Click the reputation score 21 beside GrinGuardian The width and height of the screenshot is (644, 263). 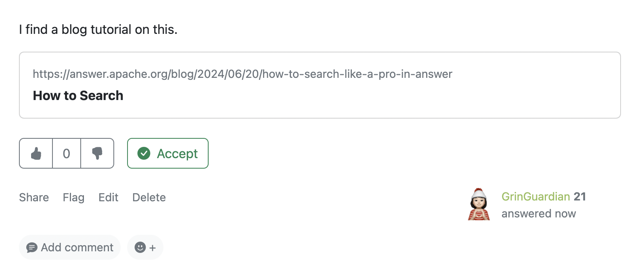point(581,196)
